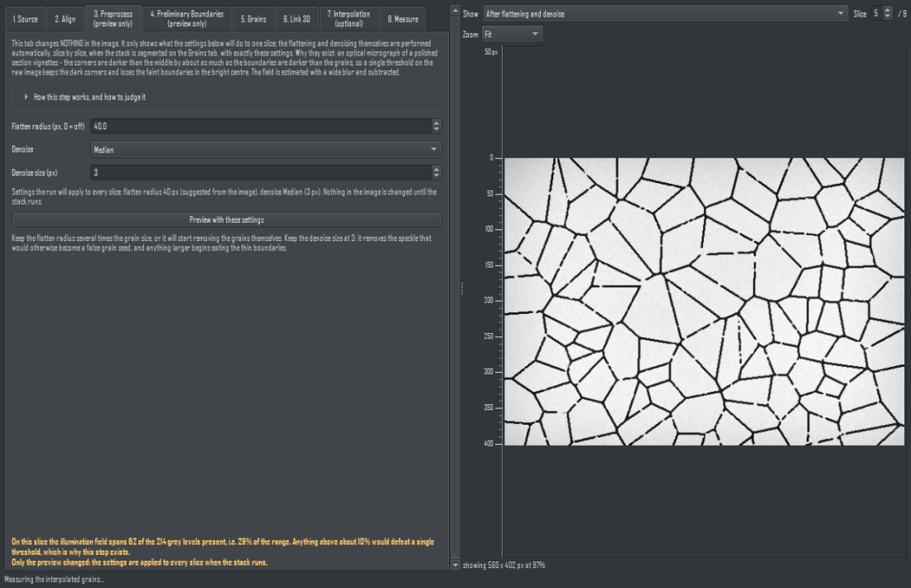Switch to the 1. Source tab
Viewport: 911px width, 588px height.
coord(26,19)
